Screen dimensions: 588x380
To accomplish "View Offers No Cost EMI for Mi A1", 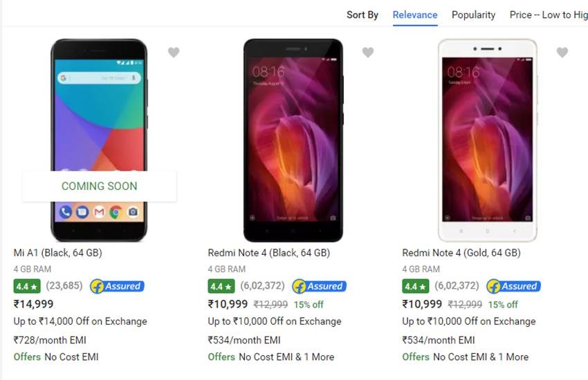I will (56, 357).
